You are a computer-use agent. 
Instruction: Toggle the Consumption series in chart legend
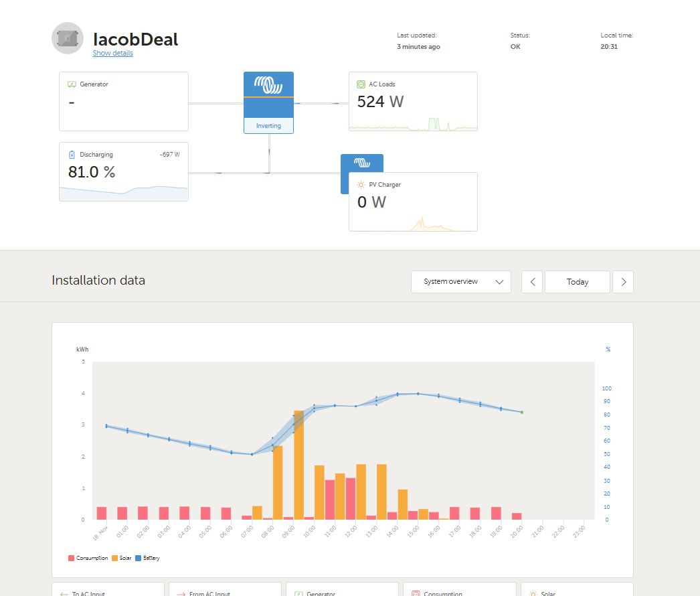coord(88,558)
